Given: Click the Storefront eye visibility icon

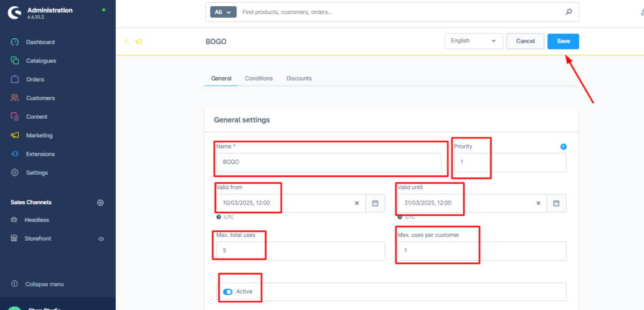Looking at the screenshot, I should pyautogui.click(x=101, y=239).
